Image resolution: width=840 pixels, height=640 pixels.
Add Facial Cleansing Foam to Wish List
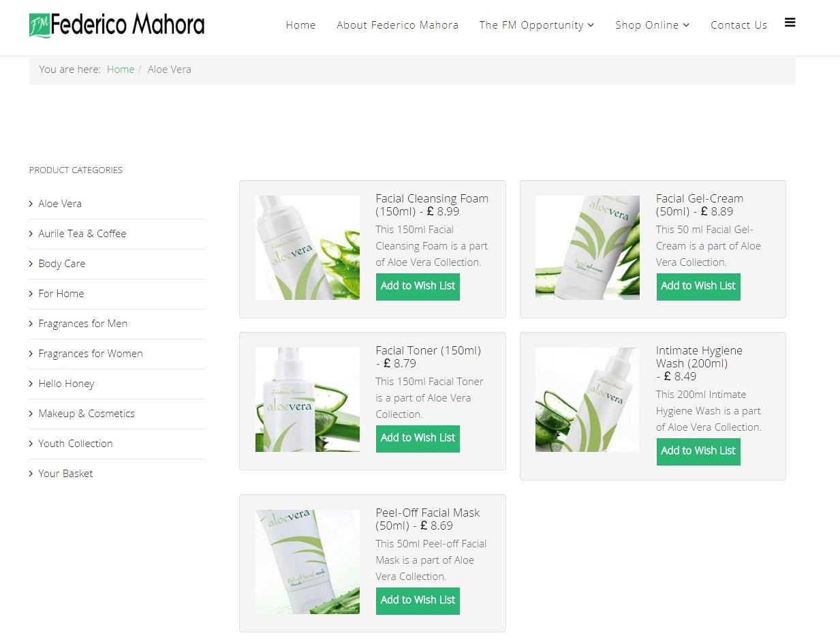(x=418, y=286)
